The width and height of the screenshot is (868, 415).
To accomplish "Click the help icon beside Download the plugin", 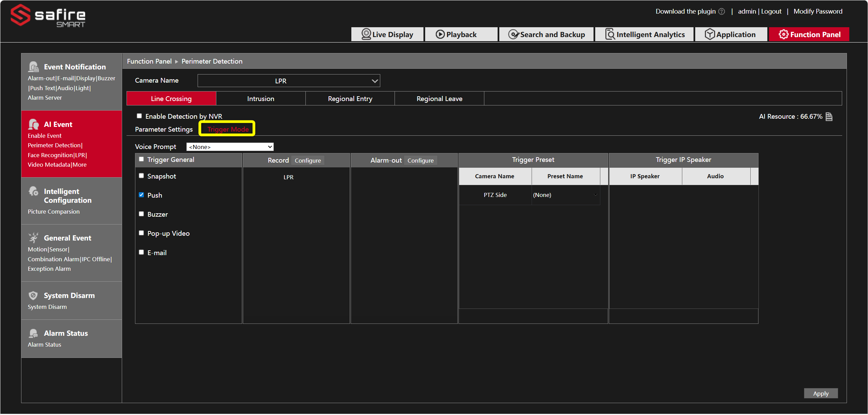I will point(721,12).
